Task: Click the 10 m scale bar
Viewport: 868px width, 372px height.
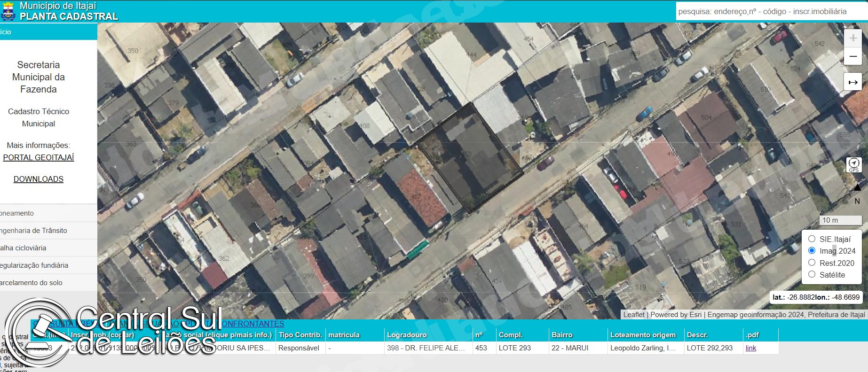Action: (840, 220)
